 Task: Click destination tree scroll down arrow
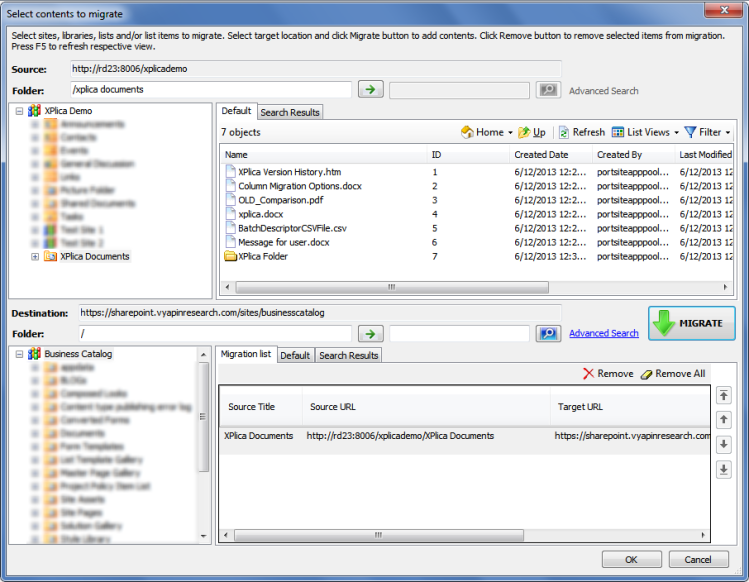203,537
